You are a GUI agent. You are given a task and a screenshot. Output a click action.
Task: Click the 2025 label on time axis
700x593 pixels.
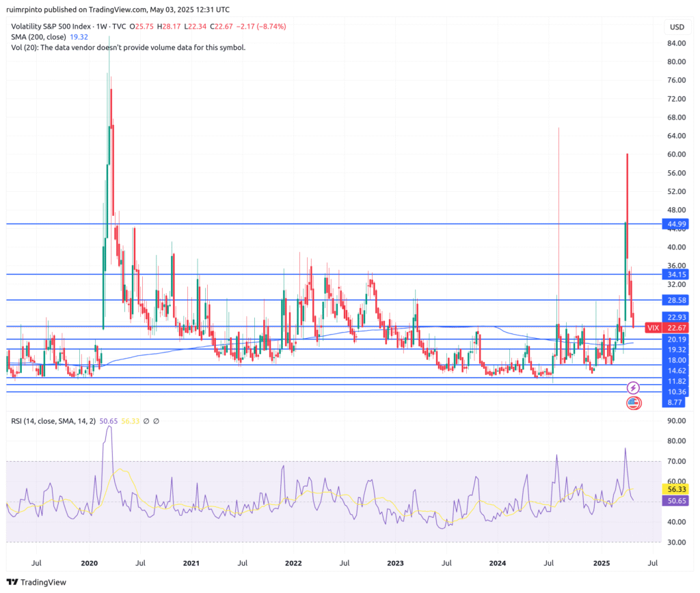601,563
